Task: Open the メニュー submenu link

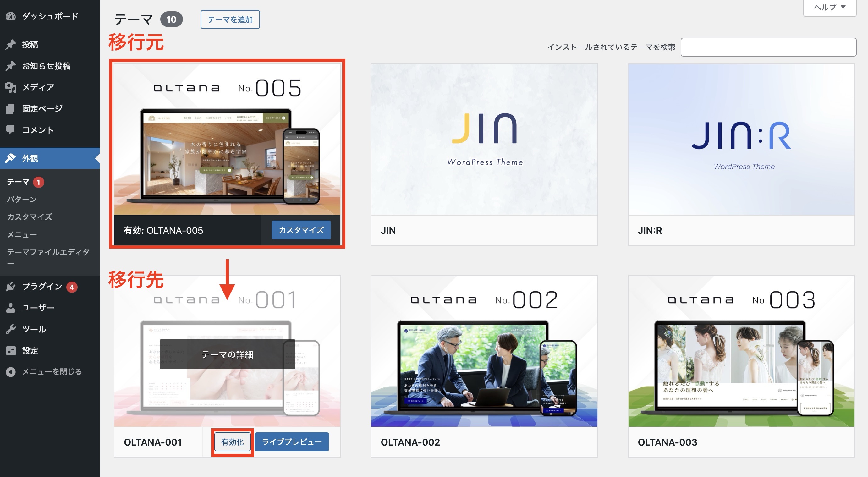Action: (x=22, y=234)
